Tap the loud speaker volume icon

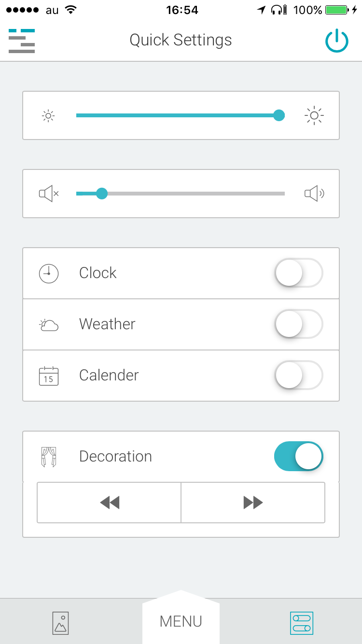(314, 194)
